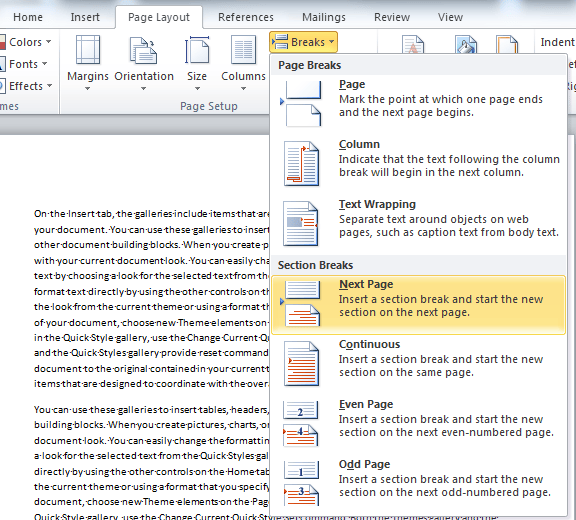Select the Column break icon
The image size is (576, 520).
point(301,163)
